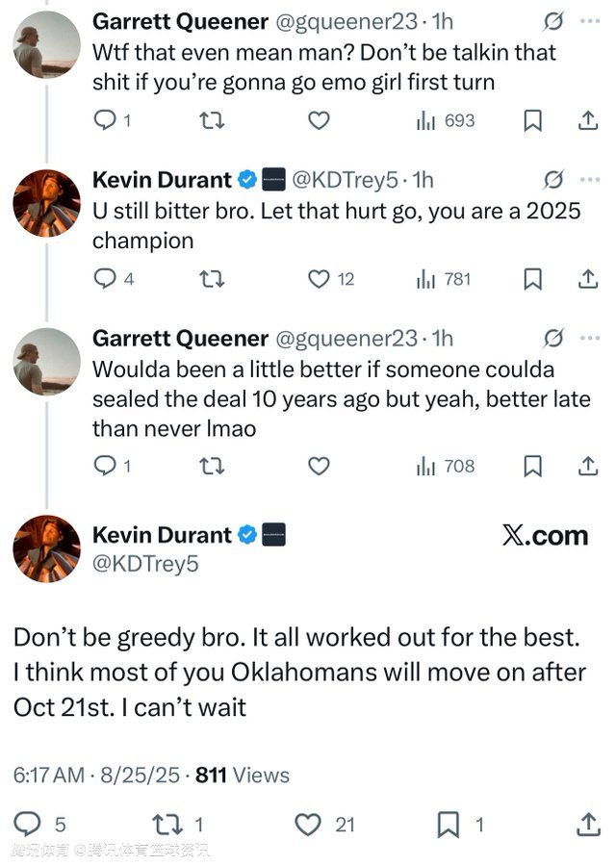Viewport: 616px width, 866px height.
Task: Open Grok icon on Kevin's 1h reply
Action: 553,180
